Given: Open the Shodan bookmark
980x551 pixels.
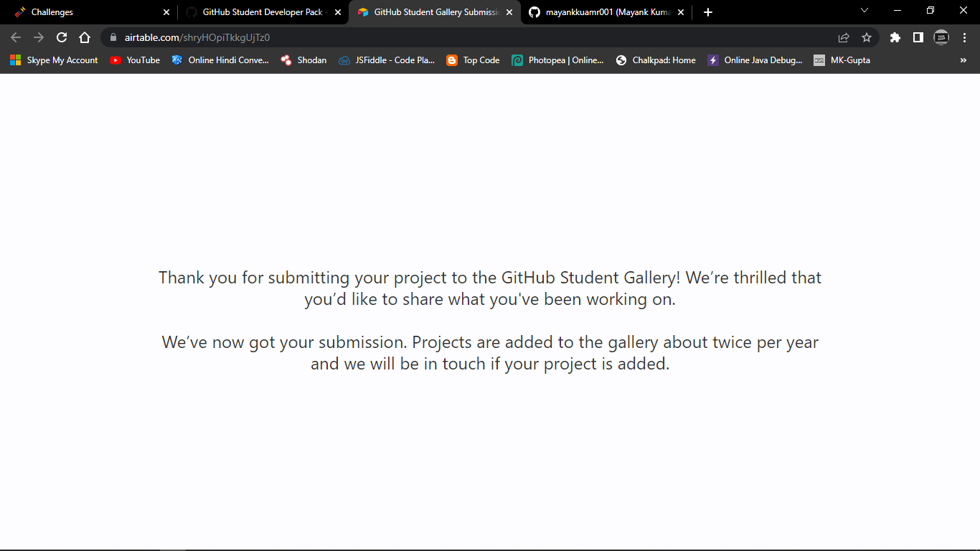Looking at the screenshot, I should [303, 60].
